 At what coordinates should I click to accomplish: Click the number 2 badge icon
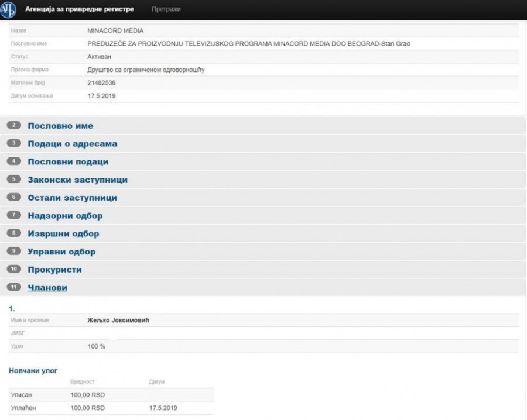[15, 126]
